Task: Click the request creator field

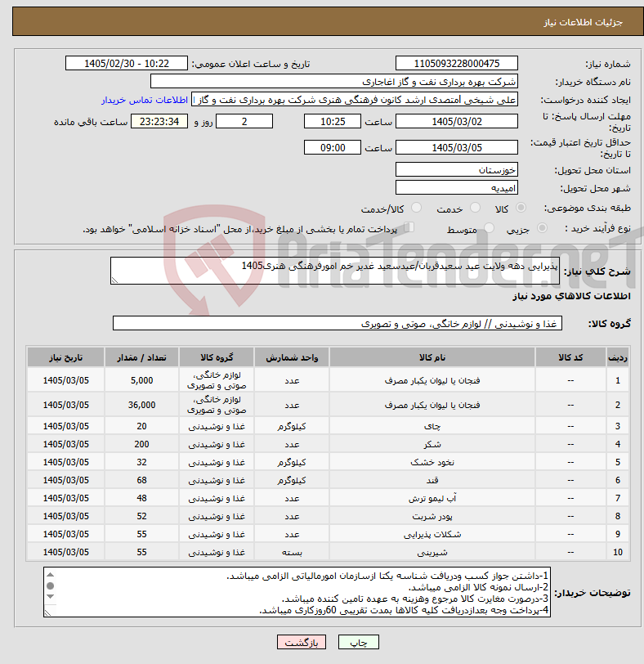Action: click(x=355, y=100)
